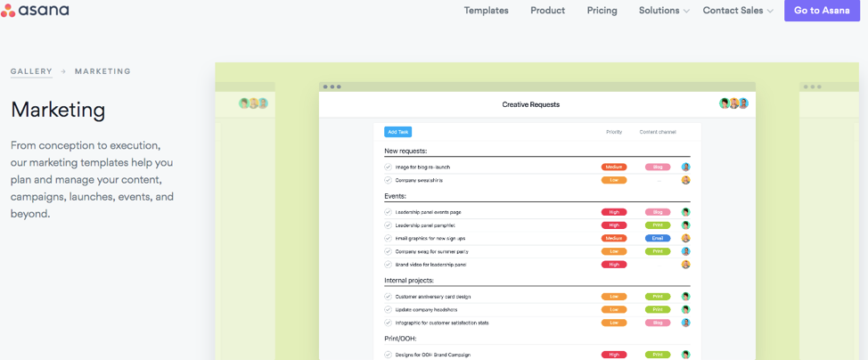Check off 'Leadership panel events page' task
Viewport: 868px width, 360px height.
pos(388,212)
